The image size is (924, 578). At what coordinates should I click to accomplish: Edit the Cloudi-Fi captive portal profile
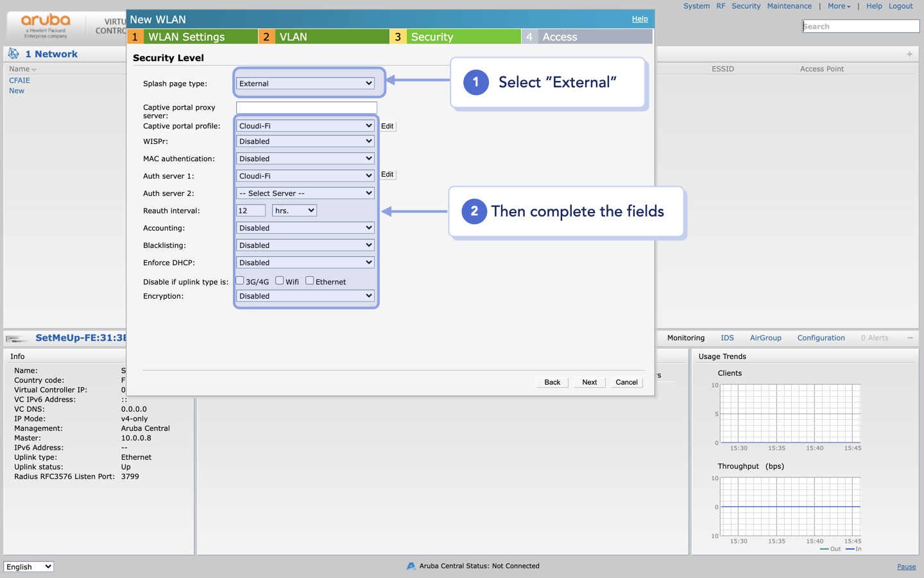388,126
